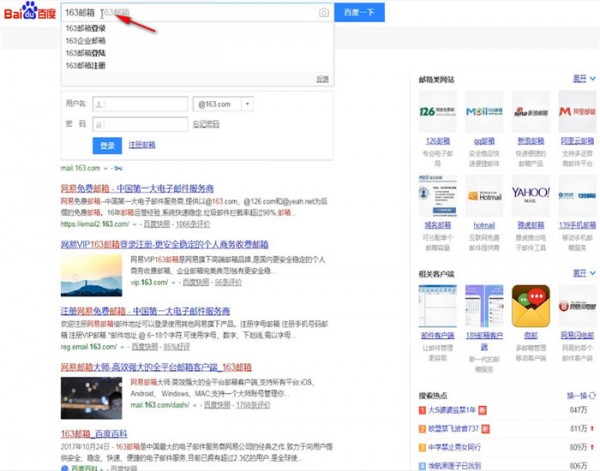This screenshot has width=600, height=471.
Task: Click 反馈 link in suggestion box
Action: pos(323,79)
